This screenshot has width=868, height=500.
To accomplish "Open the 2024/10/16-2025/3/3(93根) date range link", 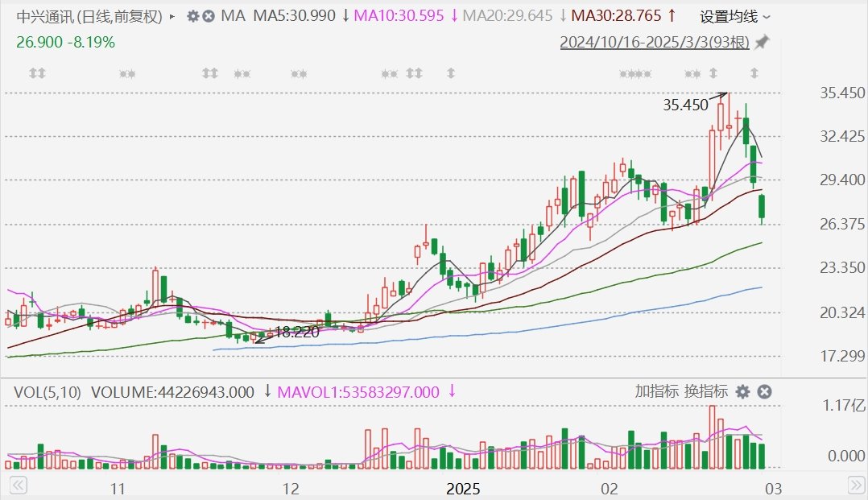I will (655, 42).
